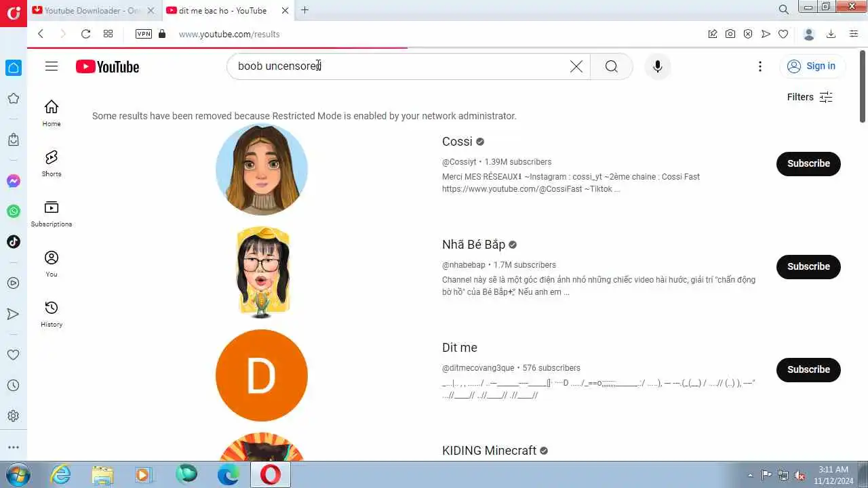Open the orange D channel avatar
868x488 pixels.
262,375
